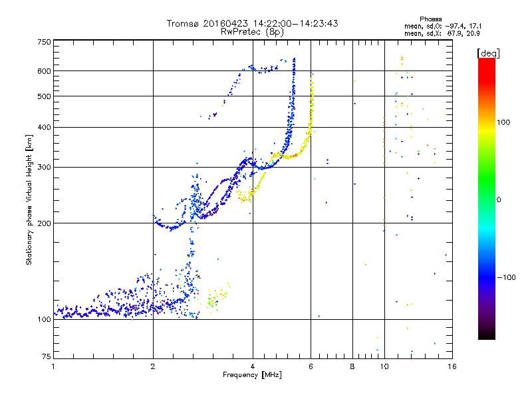Screen dimensions: 532x399
Task: Click the y-axis label '500'
Action: click(x=44, y=96)
